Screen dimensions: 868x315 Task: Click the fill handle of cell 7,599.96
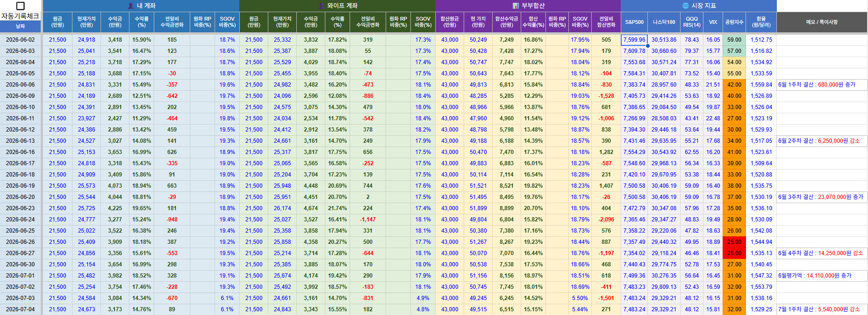pyautogui.click(x=648, y=46)
